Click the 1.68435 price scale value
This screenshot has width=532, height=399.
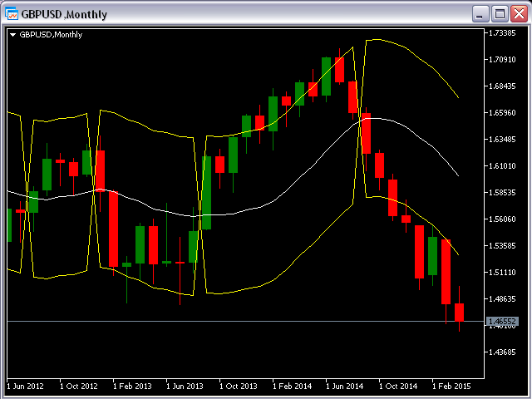(x=502, y=86)
